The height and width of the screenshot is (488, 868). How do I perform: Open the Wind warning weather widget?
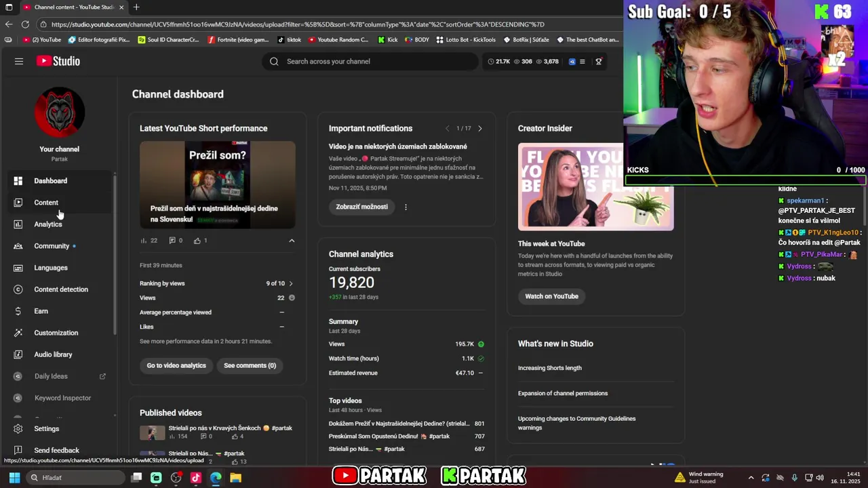(x=698, y=478)
